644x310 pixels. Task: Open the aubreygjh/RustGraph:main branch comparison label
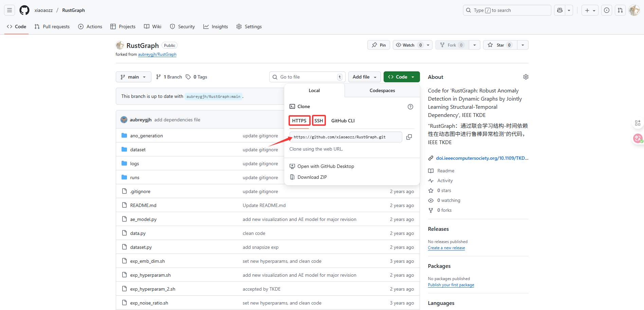[x=214, y=97]
